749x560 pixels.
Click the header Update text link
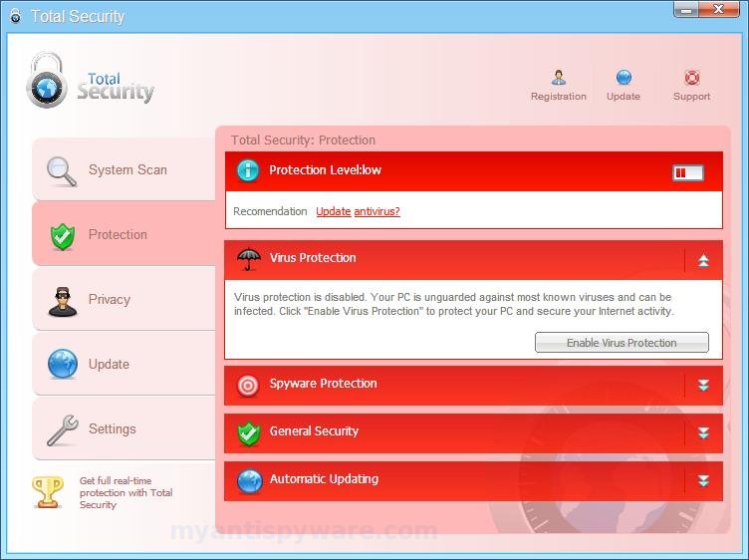(624, 96)
